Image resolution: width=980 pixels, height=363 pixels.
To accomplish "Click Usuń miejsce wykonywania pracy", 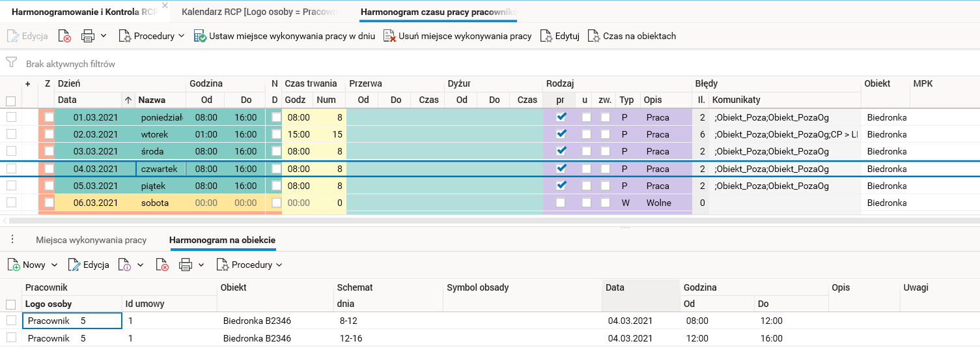I will click(x=457, y=36).
